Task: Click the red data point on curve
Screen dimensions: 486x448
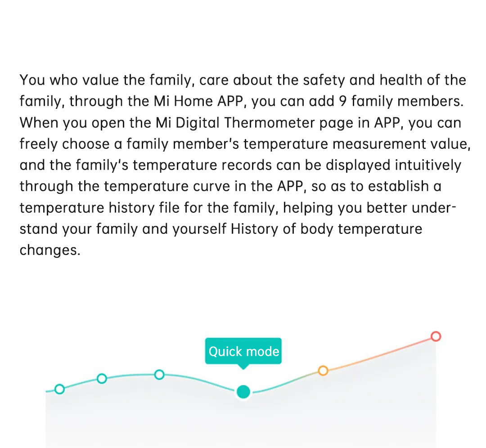Action: [436, 336]
